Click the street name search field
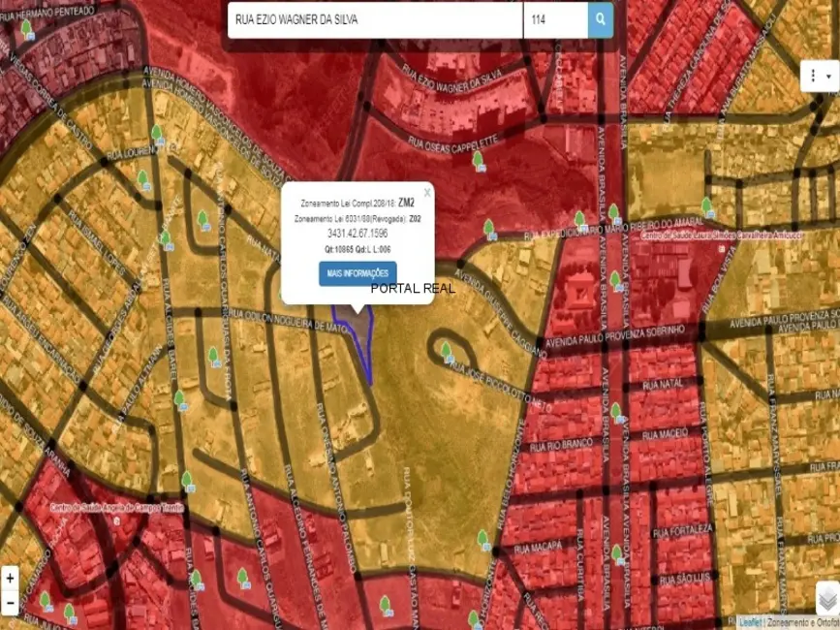Image resolution: width=840 pixels, height=630 pixels. [375, 19]
